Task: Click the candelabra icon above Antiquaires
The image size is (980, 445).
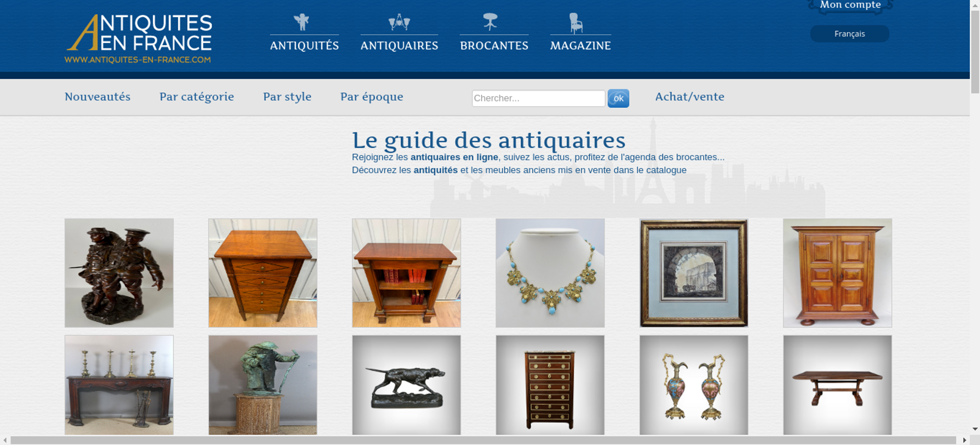Action: coord(399,22)
